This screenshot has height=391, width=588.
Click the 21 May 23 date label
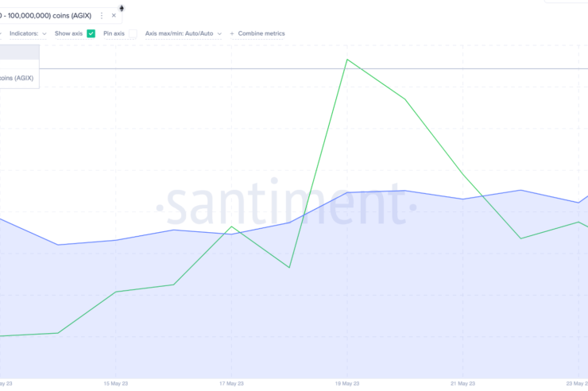tap(462, 384)
